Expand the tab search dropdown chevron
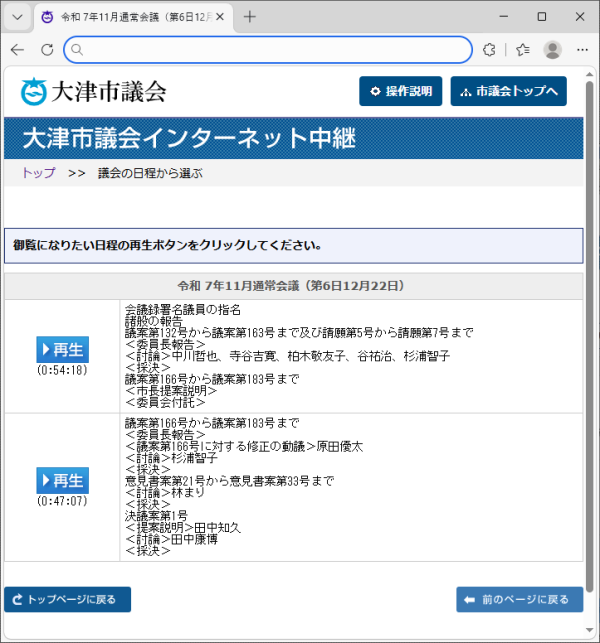This screenshot has width=600, height=643. (17, 17)
